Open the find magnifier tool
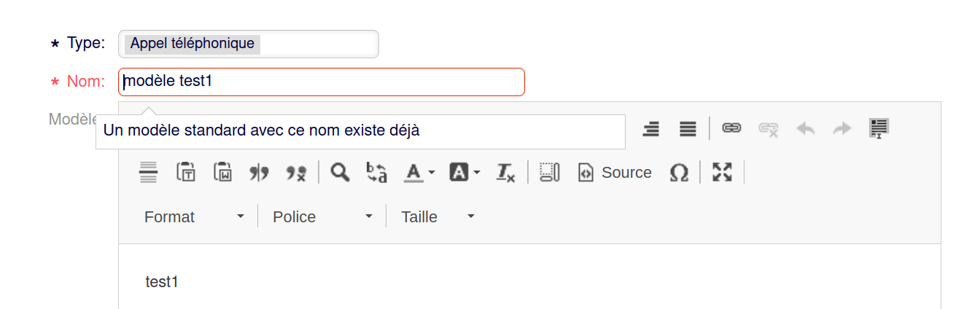This screenshot has height=309, width=980. pyautogui.click(x=340, y=173)
